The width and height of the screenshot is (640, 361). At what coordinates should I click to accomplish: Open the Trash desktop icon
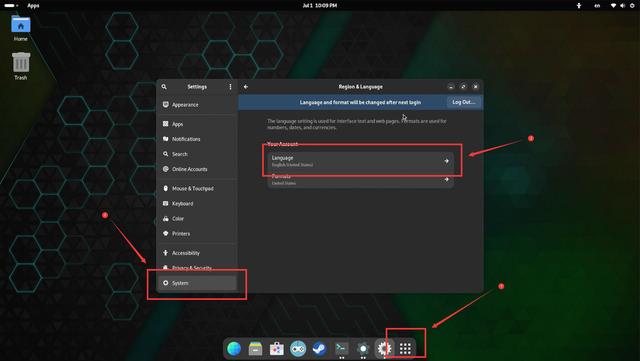pyautogui.click(x=21, y=66)
